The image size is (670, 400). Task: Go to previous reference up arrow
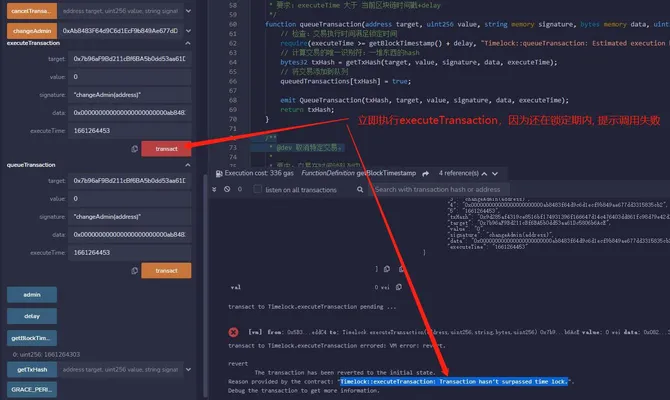(x=484, y=174)
